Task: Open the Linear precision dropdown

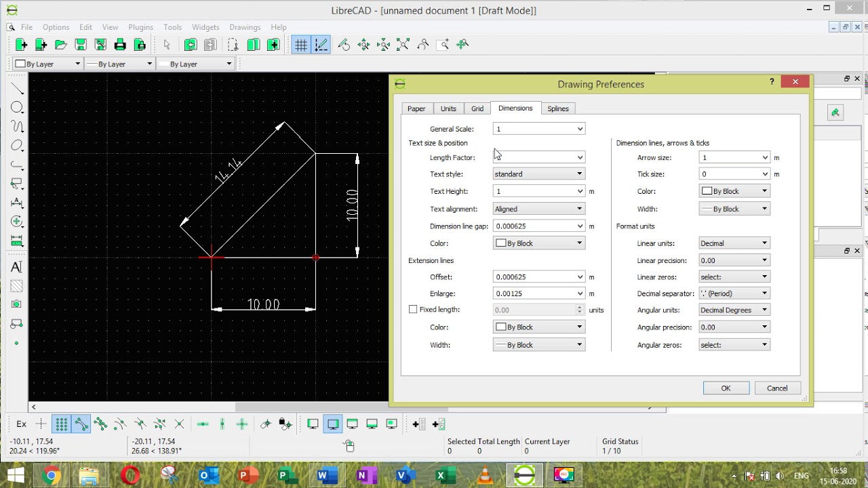Action: click(735, 260)
